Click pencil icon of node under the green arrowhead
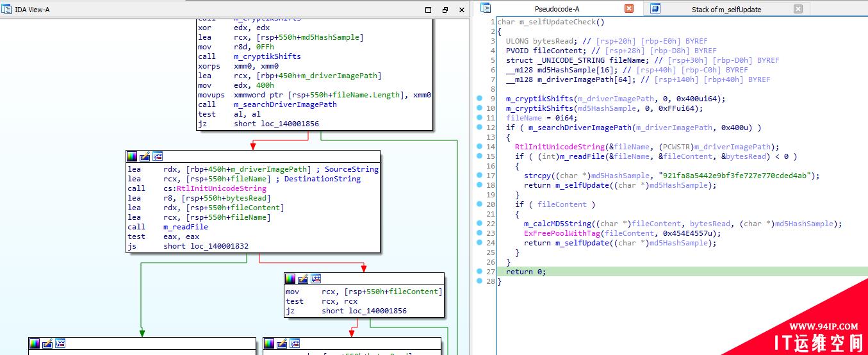The height and width of the screenshot is (355, 868). coord(47,343)
